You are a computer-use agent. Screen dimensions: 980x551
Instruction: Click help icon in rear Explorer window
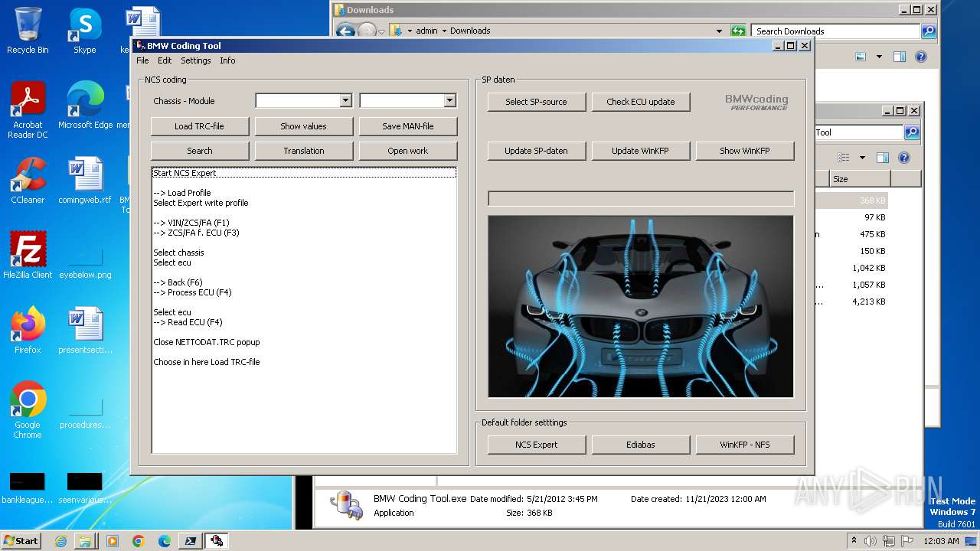point(904,158)
